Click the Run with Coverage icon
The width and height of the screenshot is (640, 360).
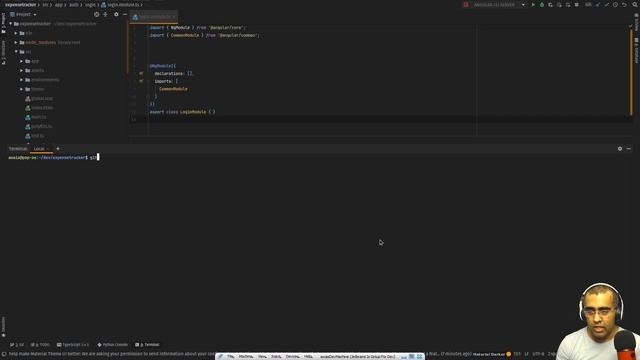(x=551, y=4)
